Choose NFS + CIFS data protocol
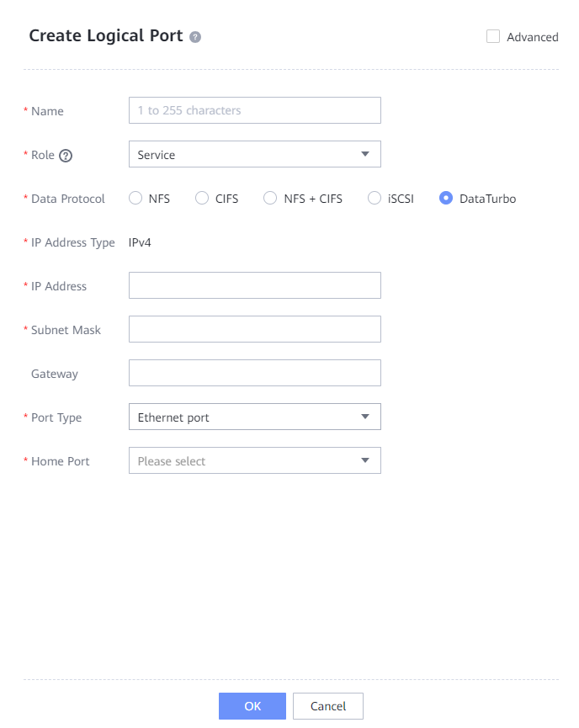The image size is (579, 728). tap(270, 199)
